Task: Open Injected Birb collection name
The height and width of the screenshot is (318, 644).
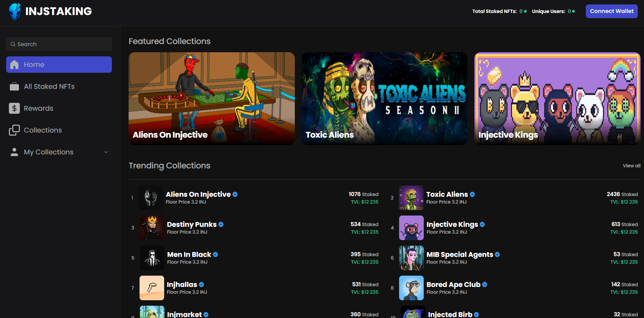Action: click(450, 314)
